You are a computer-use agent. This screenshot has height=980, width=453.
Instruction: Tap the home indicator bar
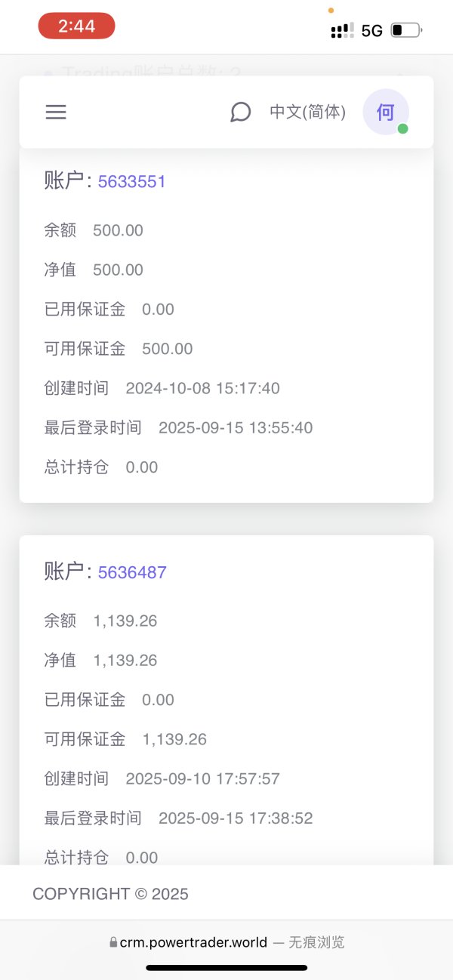pos(226,967)
